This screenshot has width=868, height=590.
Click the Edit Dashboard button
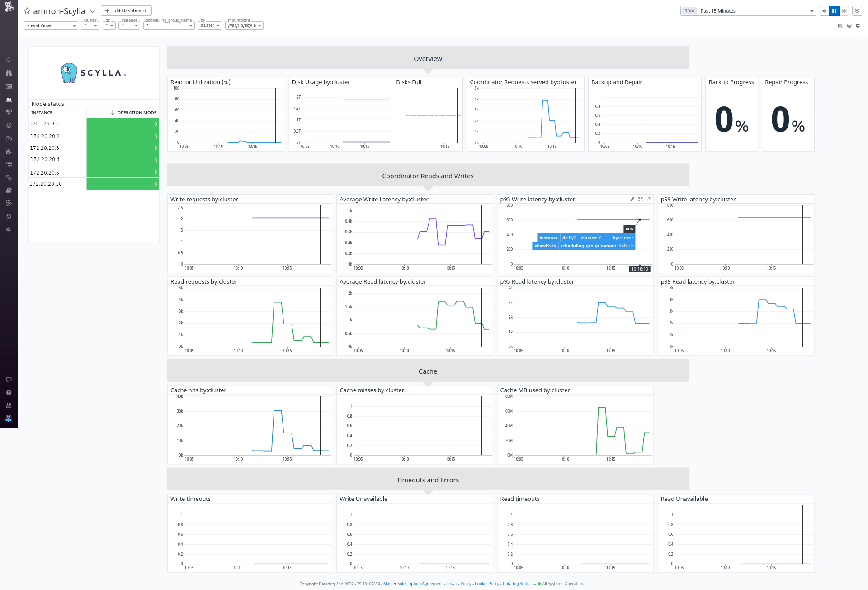click(126, 10)
